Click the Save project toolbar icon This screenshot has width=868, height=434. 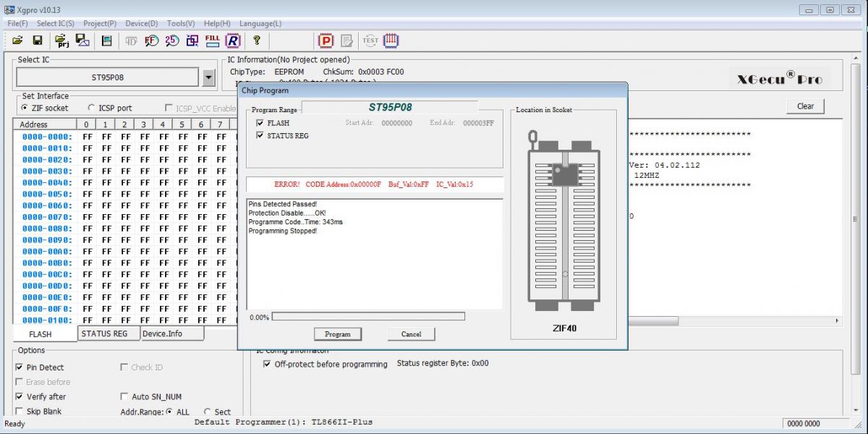82,41
